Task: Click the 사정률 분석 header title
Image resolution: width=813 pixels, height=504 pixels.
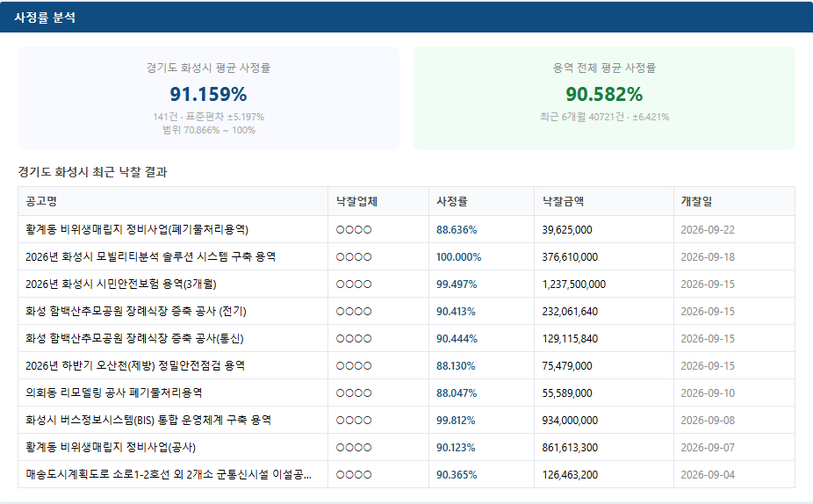Action: [45, 17]
